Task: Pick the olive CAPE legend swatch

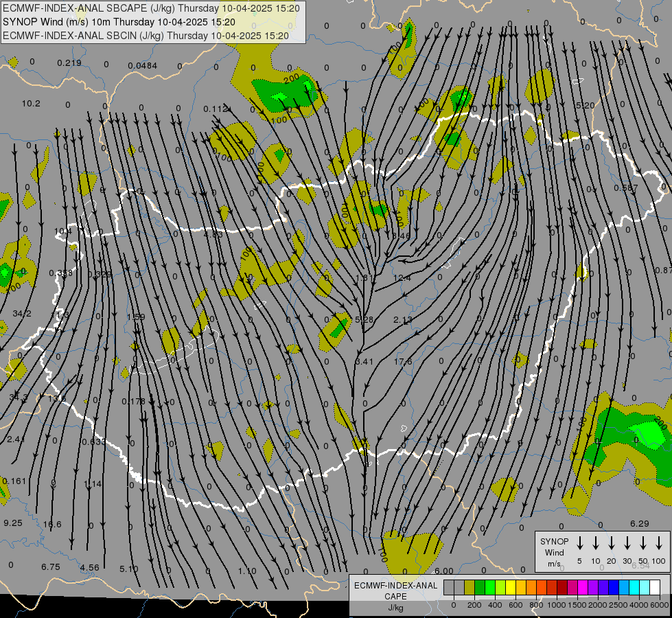Action: tap(470, 587)
